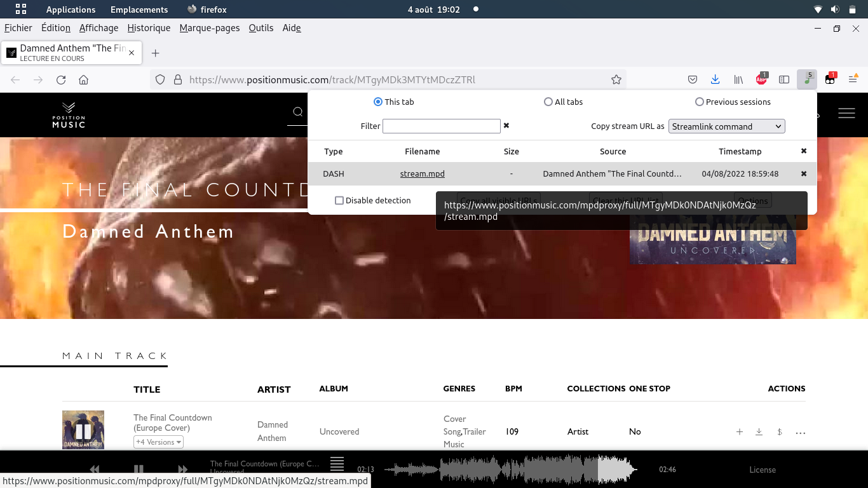Open the Emplacements menu in top bar

pos(139,10)
